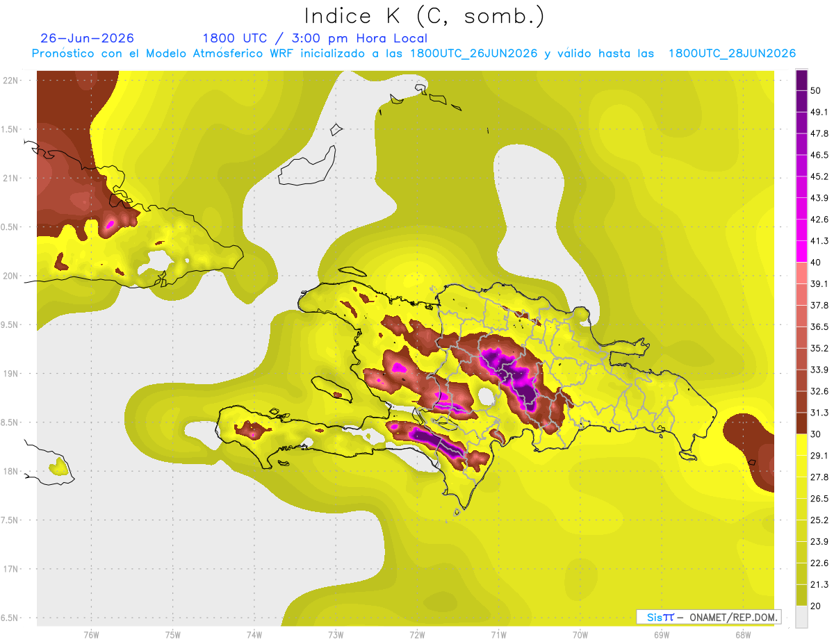Click the legend value "50"
The height and width of the screenshot is (644, 834).
[816, 90]
